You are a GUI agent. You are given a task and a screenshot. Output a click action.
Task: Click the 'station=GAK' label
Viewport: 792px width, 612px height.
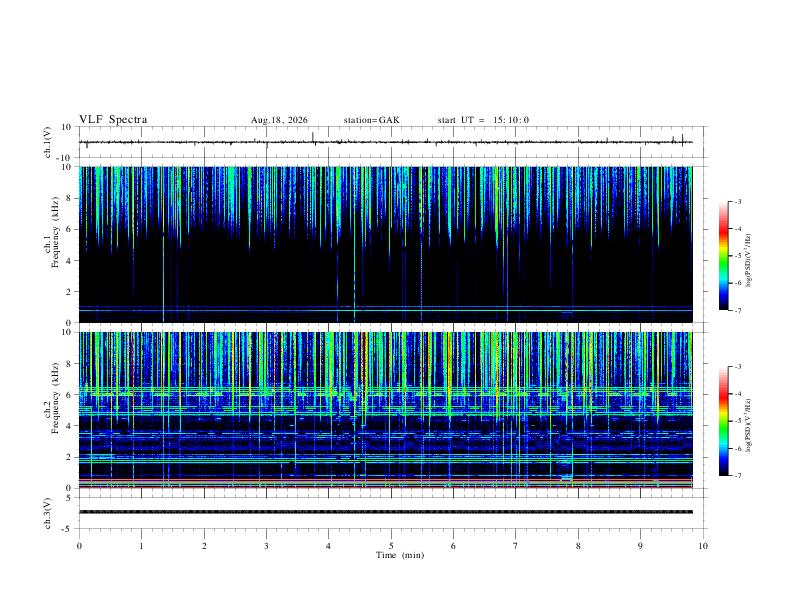coord(371,120)
